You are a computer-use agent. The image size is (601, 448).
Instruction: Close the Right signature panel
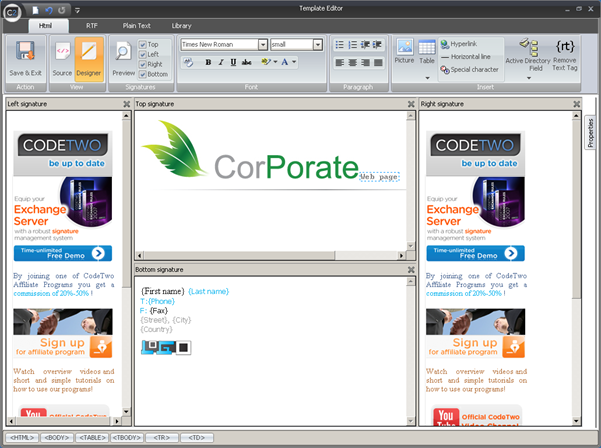576,104
